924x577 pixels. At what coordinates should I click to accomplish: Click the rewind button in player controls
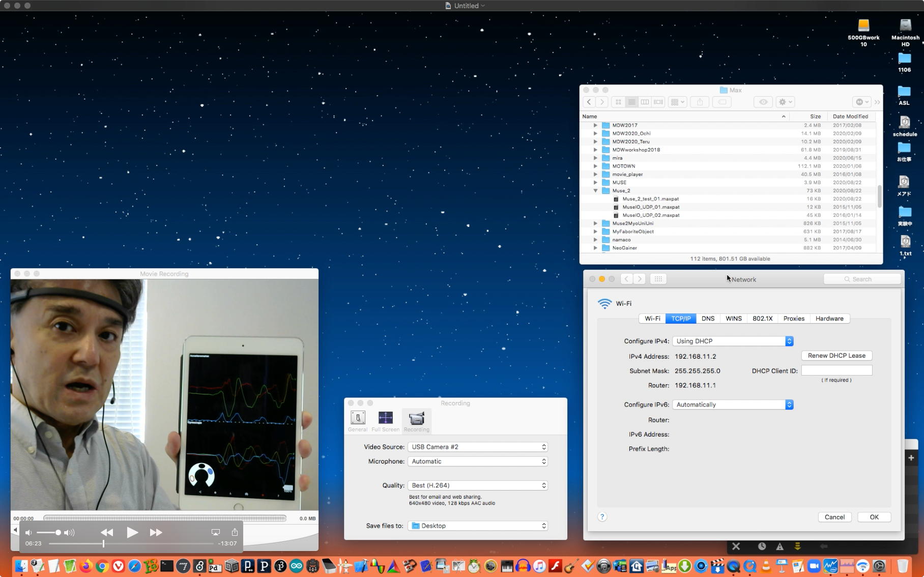point(107,532)
